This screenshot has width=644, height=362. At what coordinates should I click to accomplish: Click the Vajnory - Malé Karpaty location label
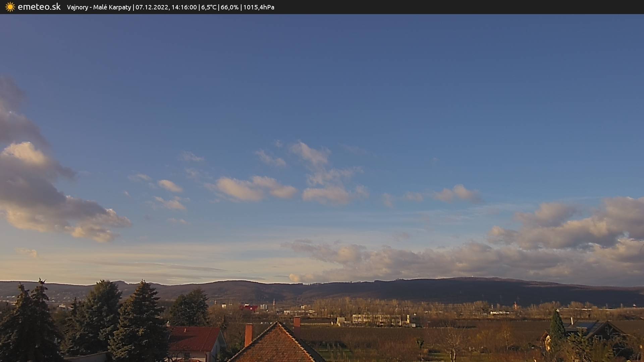(x=99, y=7)
